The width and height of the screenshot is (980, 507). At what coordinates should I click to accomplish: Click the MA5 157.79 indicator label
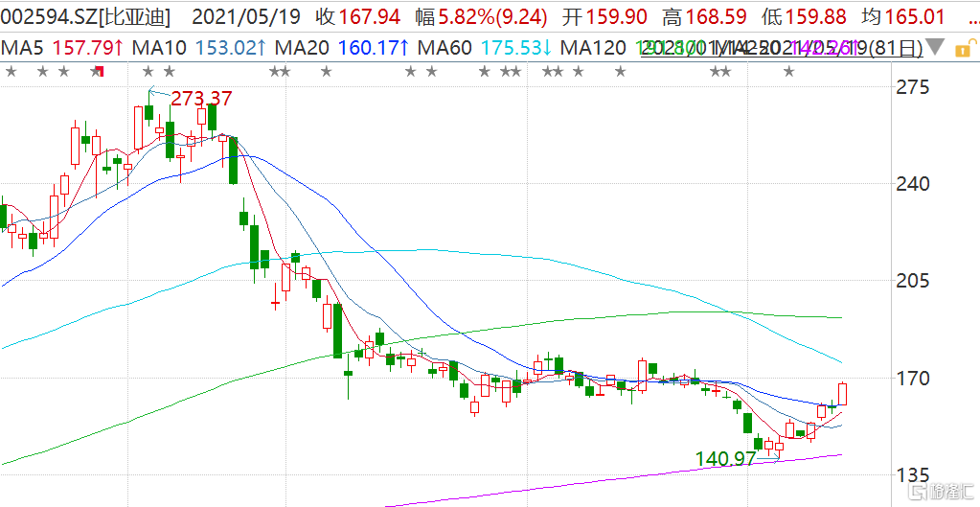[x=61, y=48]
